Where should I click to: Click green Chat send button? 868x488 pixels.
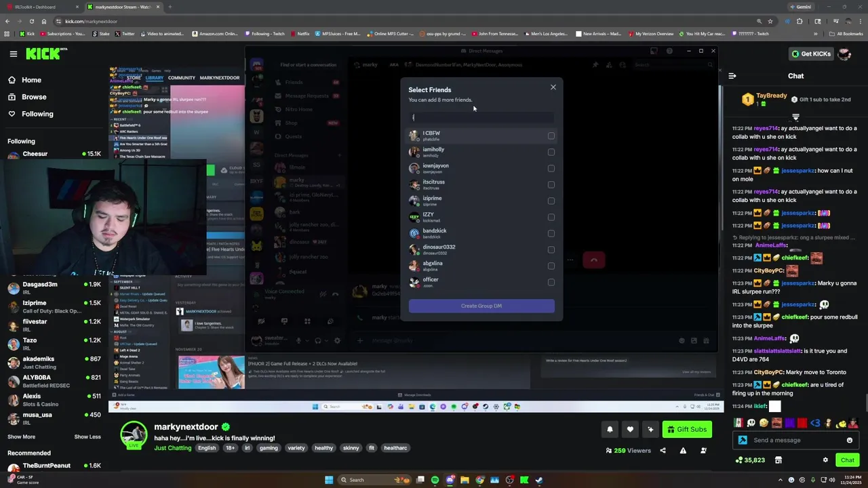click(x=848, y=460)
